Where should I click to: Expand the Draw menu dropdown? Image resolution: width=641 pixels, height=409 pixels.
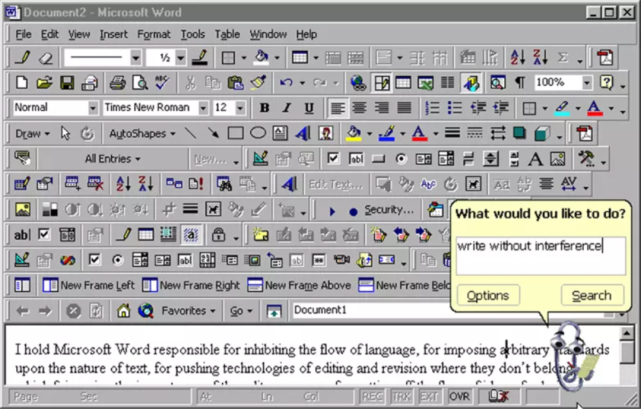coord(32,134)
